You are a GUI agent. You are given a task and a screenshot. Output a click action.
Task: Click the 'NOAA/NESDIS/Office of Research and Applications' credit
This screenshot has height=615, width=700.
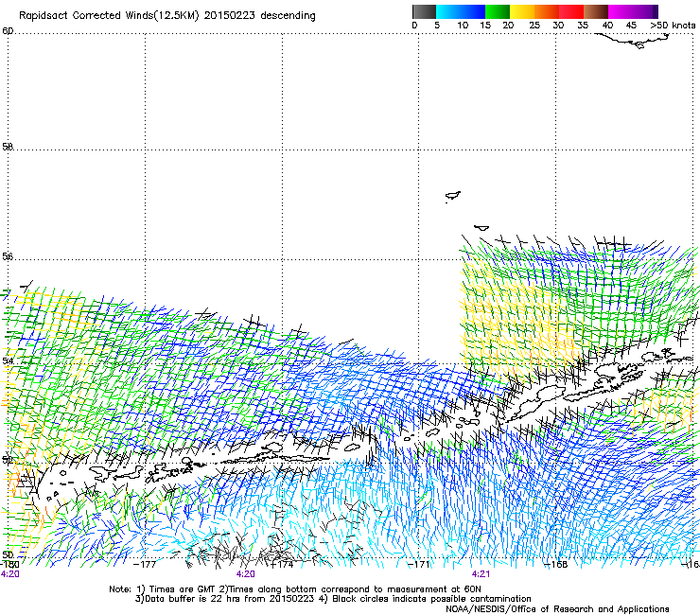557,609
